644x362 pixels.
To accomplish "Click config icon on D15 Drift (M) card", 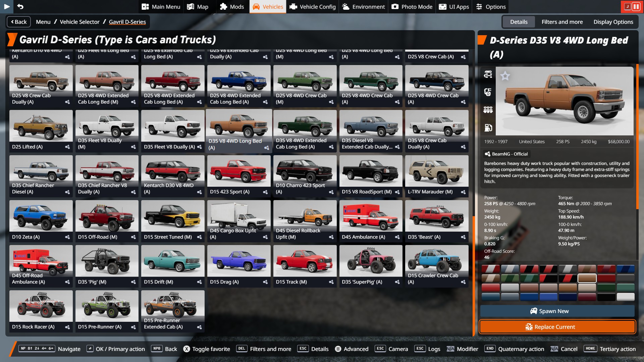I will [199, 282].
